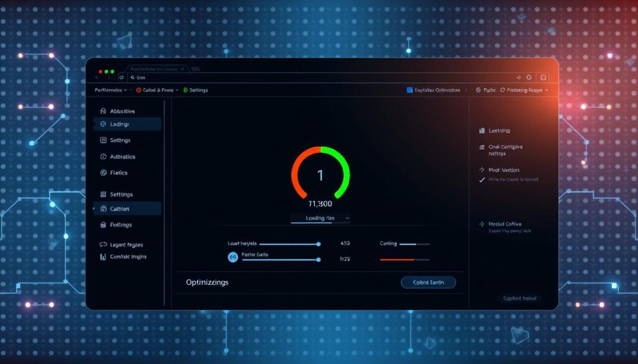The width and height of the screenshot is (638, 364).
Task: Click the green Settings icon in the toolbar
Action: point(185,90)
